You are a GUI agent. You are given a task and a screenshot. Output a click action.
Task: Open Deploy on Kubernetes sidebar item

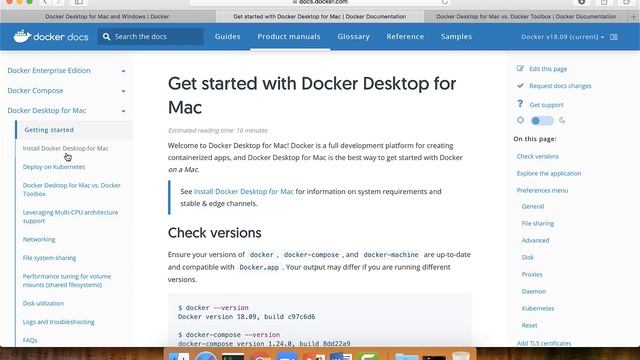(x=54, y=167)
